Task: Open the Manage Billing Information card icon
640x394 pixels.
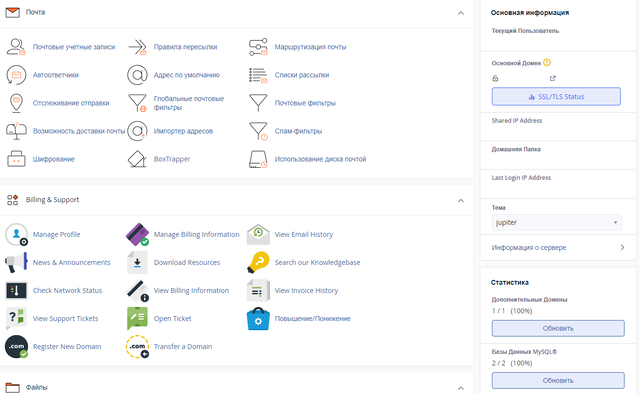Action: [x=137, y=234]
